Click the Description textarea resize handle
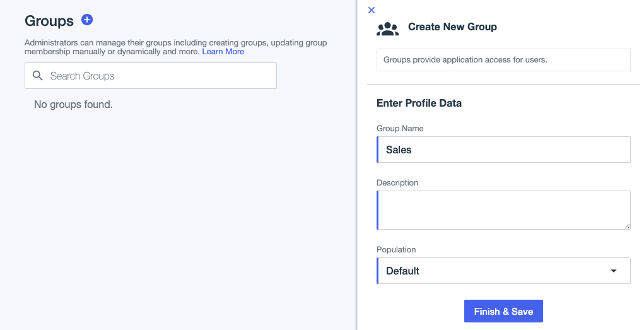The height and width of the screenshot is (330, 644). point(627,226)
